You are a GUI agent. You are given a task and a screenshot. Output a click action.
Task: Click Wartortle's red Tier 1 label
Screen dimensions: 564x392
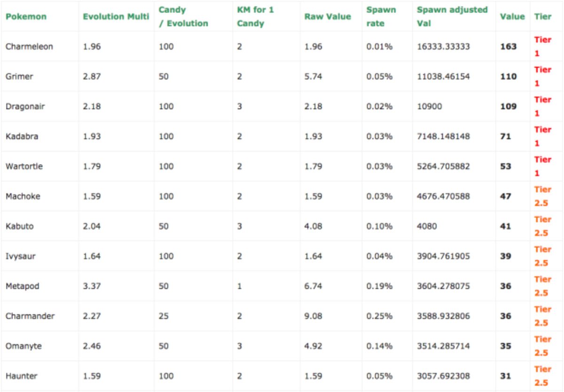pyautogui.click(x=543, y=167)
